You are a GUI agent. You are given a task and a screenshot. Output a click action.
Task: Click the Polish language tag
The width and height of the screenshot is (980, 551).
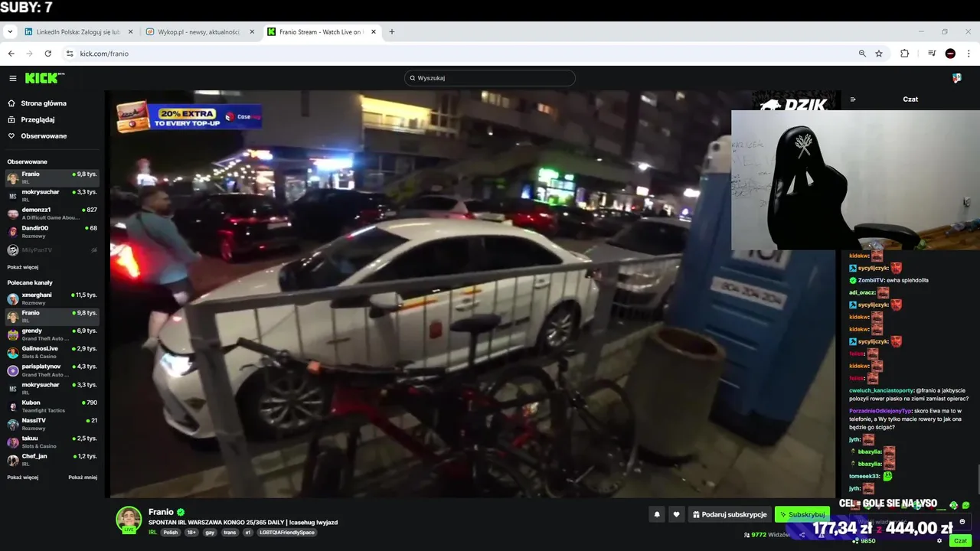coord(170,533)
